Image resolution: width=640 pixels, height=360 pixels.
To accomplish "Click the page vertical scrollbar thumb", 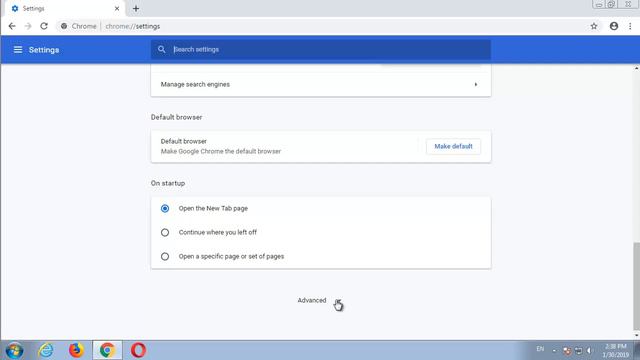I will coord(636,286).
